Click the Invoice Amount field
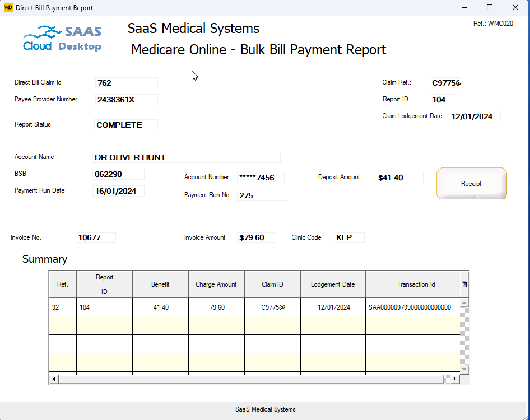 click(x=256, y=237)
